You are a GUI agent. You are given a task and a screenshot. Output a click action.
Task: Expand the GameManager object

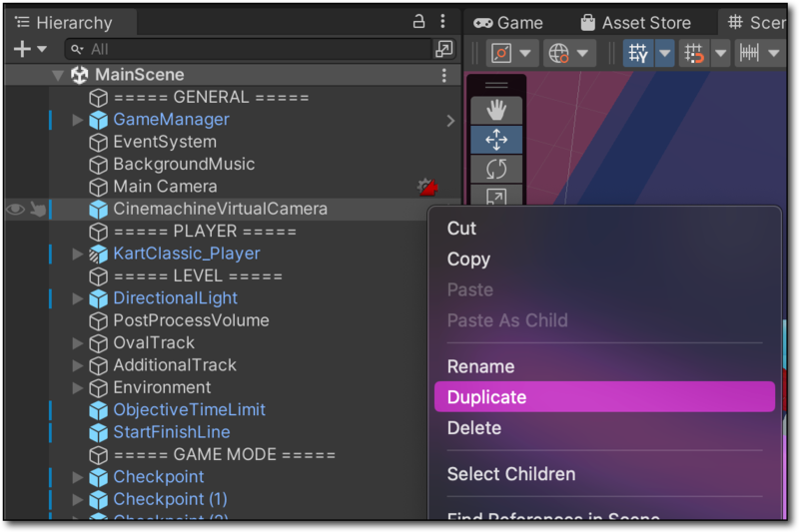[x=78, y=120]
